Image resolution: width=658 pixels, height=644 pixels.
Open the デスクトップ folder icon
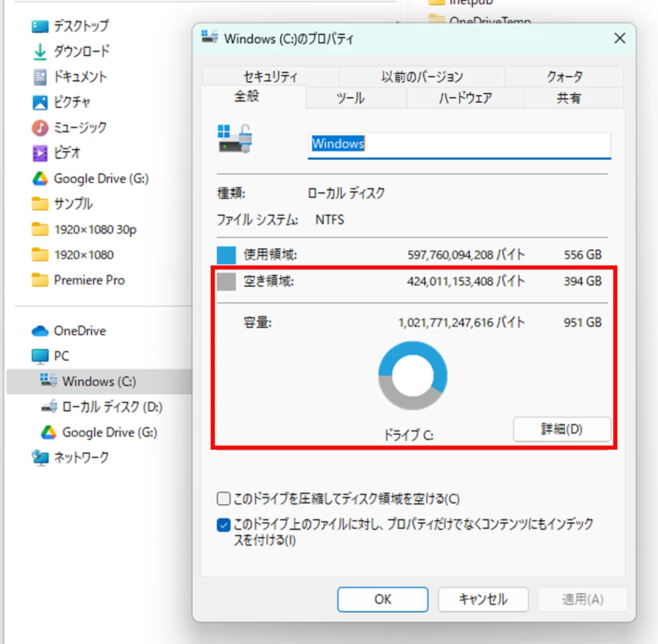(x=40, y=26)
